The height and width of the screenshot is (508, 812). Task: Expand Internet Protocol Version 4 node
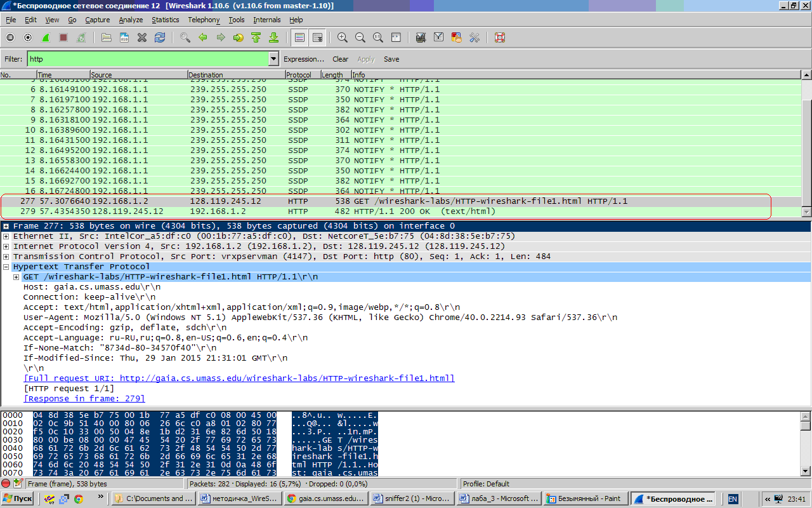(6, 246)
